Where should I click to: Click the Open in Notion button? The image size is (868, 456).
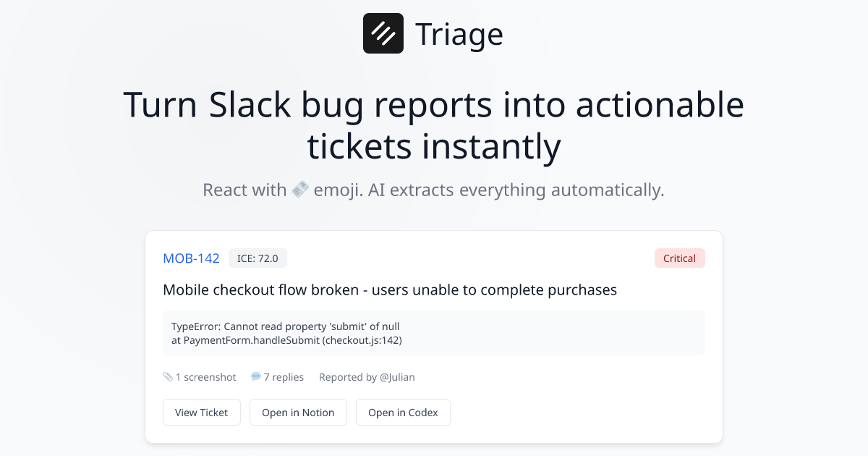[298, 412]
